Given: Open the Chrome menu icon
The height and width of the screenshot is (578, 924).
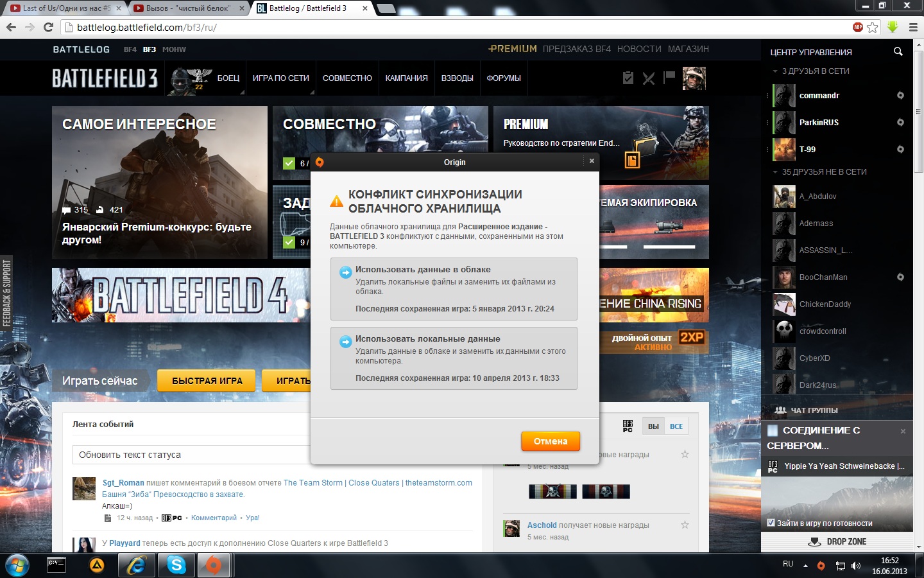Looking at the screenshot, I should pos(913,27).
